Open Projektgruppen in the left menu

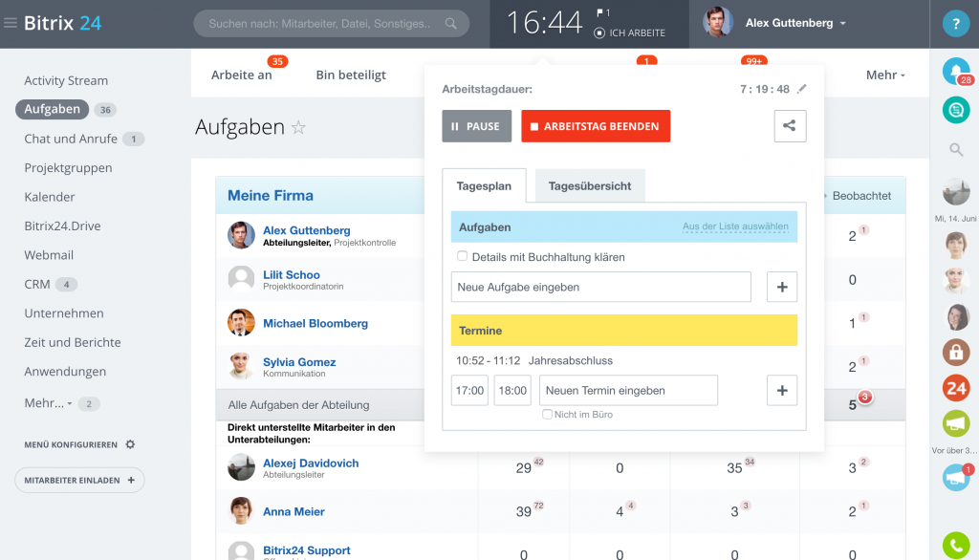(68, 168)
